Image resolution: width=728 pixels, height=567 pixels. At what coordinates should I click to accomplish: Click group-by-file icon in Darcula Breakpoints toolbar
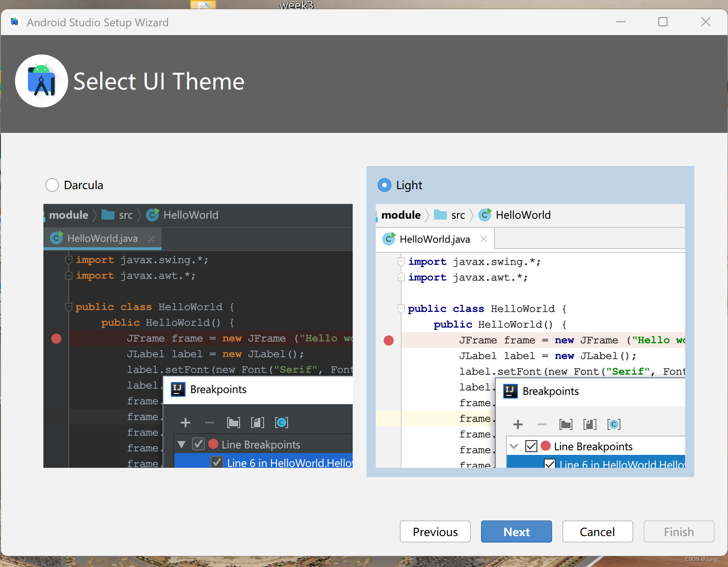258,423
